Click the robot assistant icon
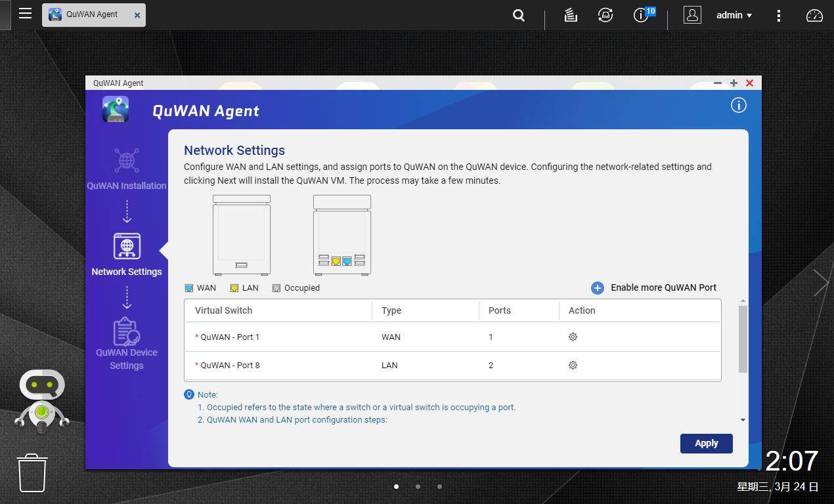834x504 pixels. point(41,400)
